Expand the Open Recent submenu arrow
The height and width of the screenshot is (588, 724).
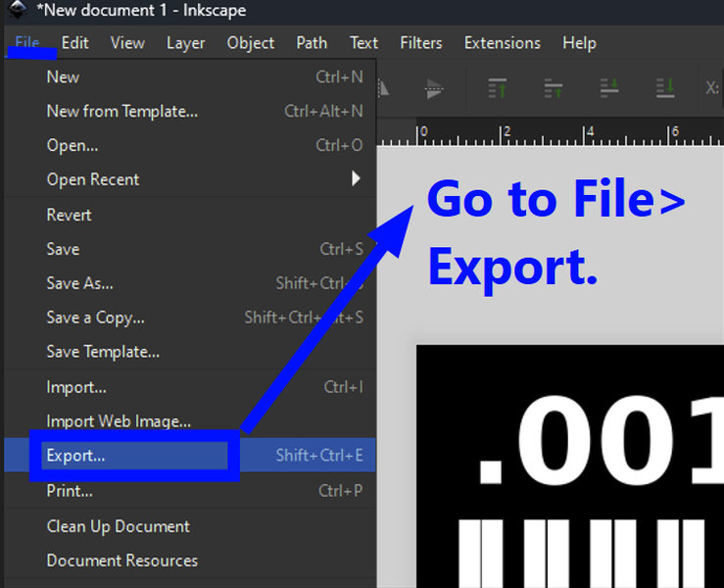[x=356, y=178]
